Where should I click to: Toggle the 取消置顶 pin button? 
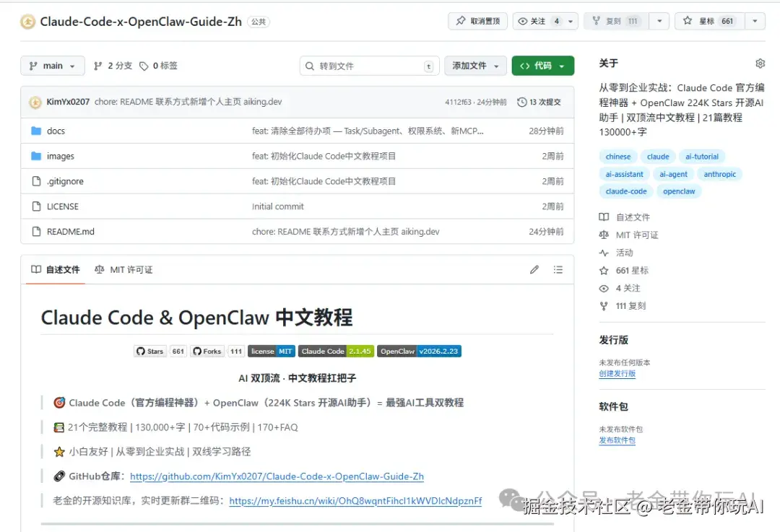tap(477, 22)
